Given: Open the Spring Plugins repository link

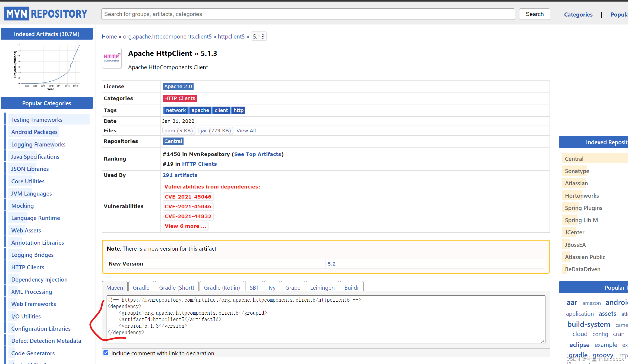Looking at the screenshot, I should tap(583, 208).
